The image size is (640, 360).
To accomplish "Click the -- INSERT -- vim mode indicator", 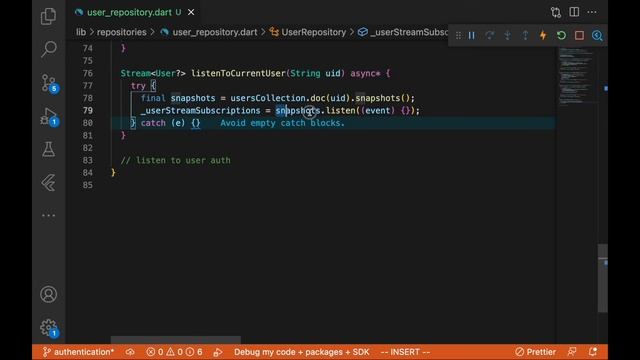I will [x=405, y=352].
